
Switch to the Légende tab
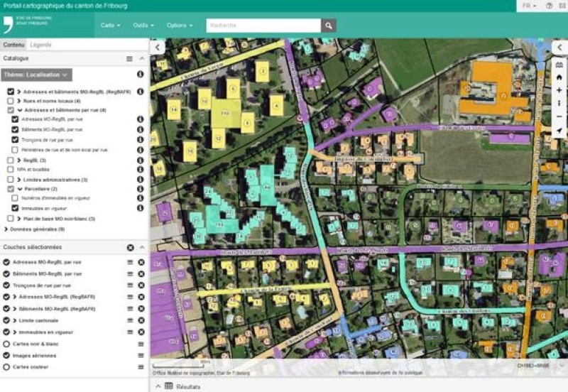(40, 45)
